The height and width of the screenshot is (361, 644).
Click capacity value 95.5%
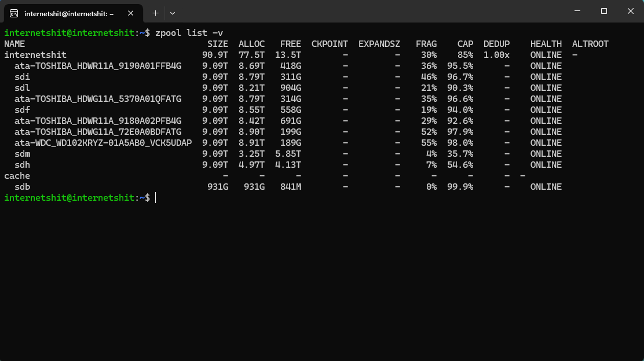click(x=460, y=66)
